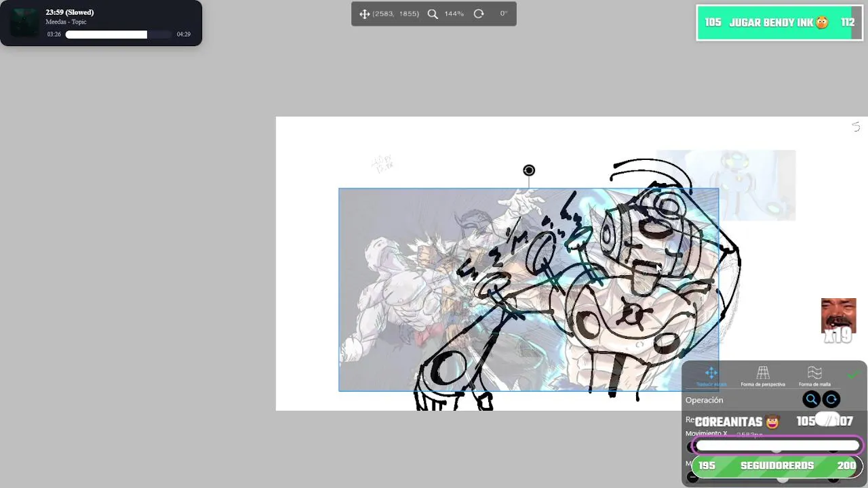Click the zoom operation magnifier button
This screenshot has height=488, width=868.
(811, 400)
